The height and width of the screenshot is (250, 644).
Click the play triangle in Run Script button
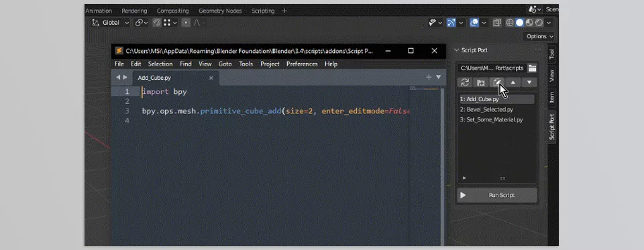click(x=463, y=196)
